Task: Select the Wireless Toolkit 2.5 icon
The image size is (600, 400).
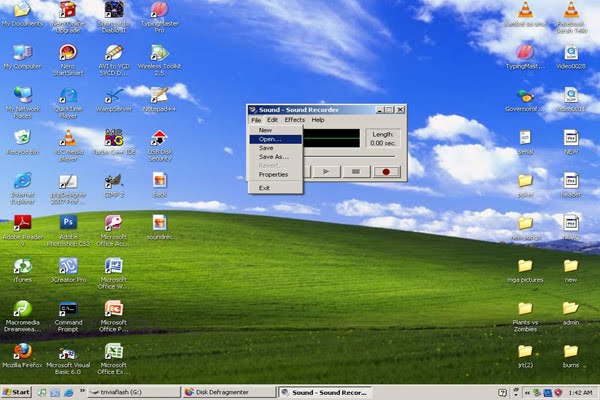Action: [x=159, y=59]
